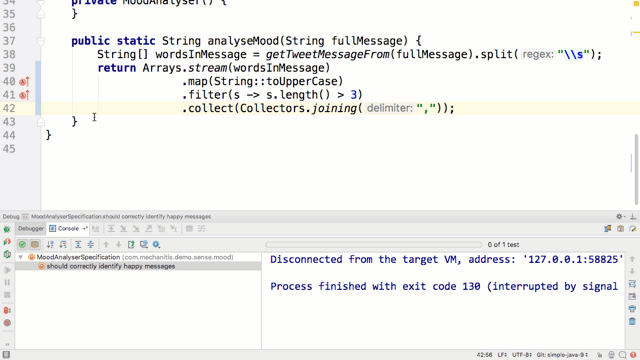Click the middle layout icon left of the gauge

[620, 229]
